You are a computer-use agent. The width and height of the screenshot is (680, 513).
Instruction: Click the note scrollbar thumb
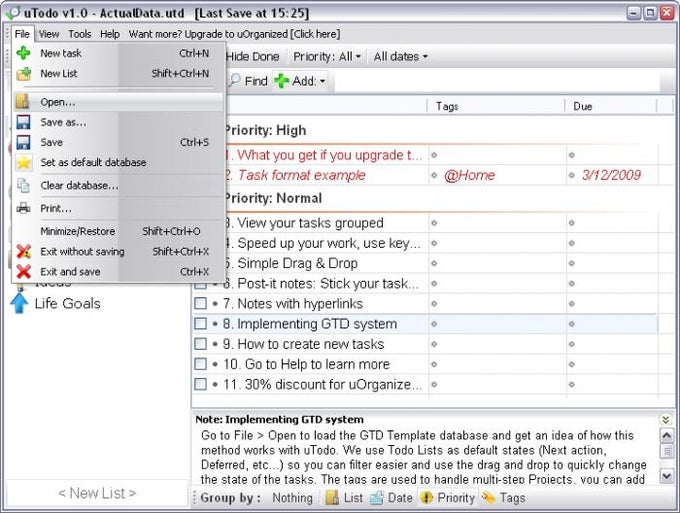tap(666, 451)
